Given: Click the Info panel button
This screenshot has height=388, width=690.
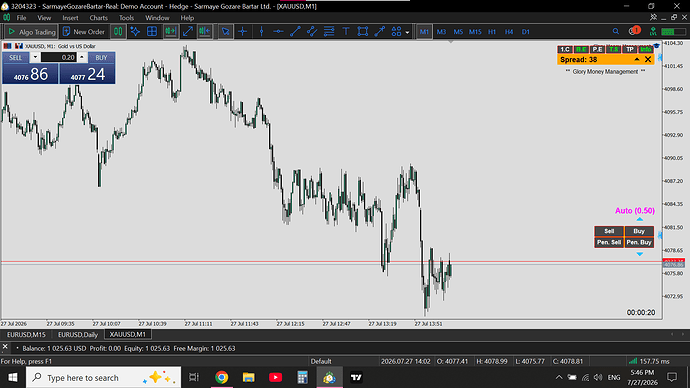Looking at the screenshot, I should tap(646, 49).
